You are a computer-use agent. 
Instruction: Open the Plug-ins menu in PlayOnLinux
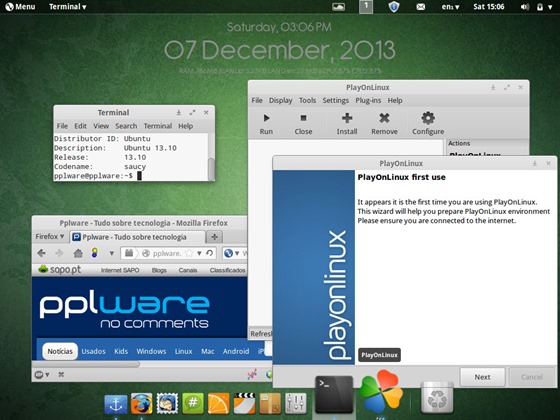(x=368, y=100)
